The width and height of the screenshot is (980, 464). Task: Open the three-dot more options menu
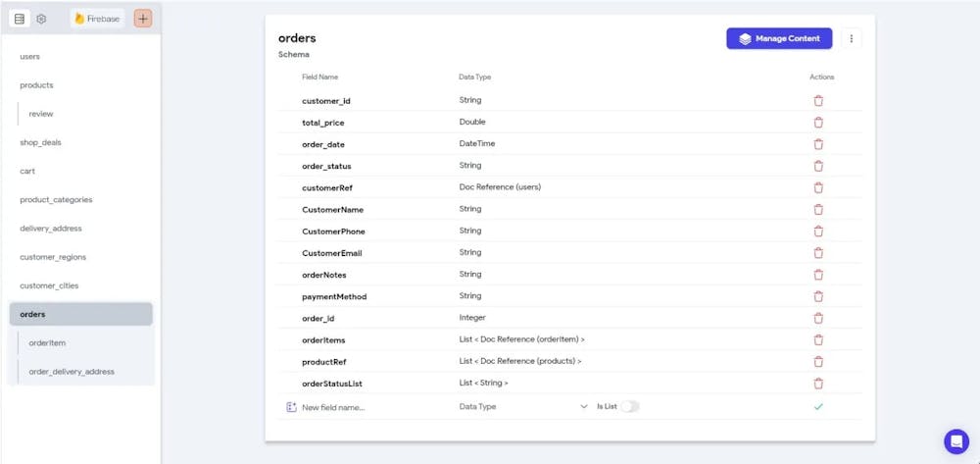click(x=851, y=39)
